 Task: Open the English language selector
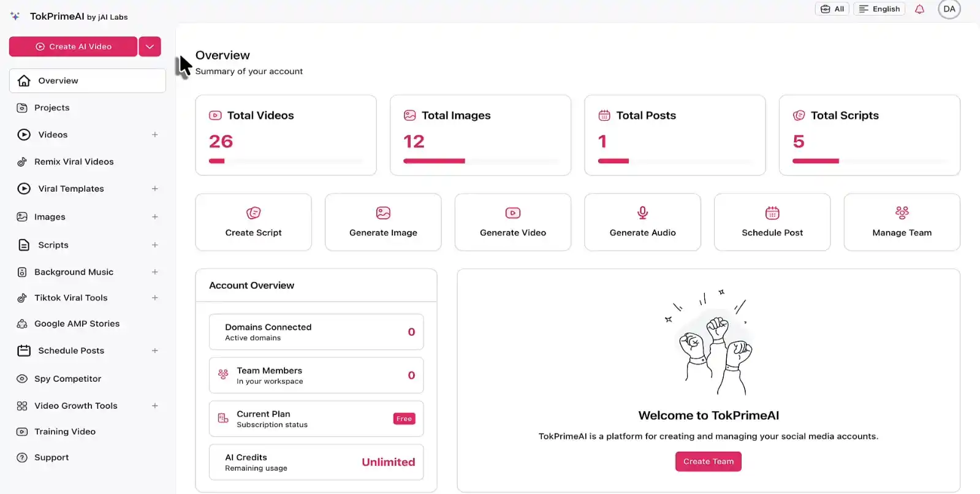879,9
